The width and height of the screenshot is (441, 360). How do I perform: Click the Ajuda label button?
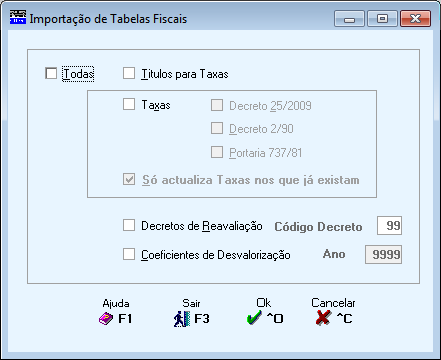116,303
